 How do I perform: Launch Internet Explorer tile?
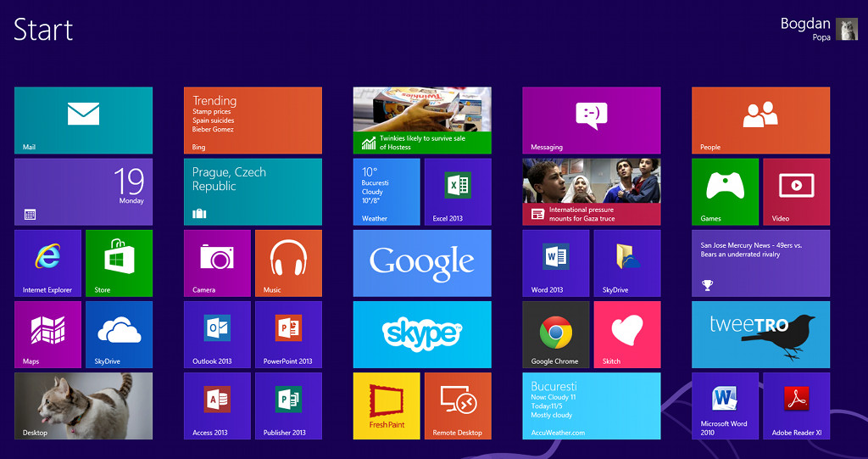(x=47, y=263)
